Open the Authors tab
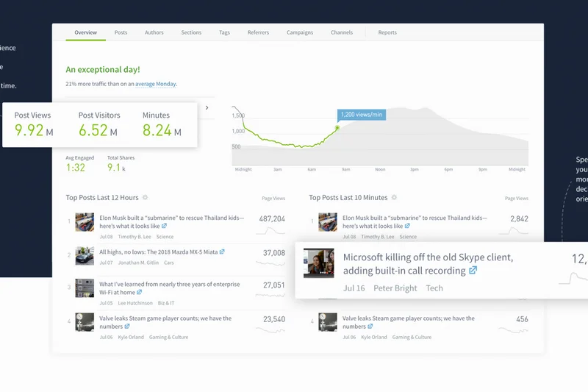 point(154,32)
